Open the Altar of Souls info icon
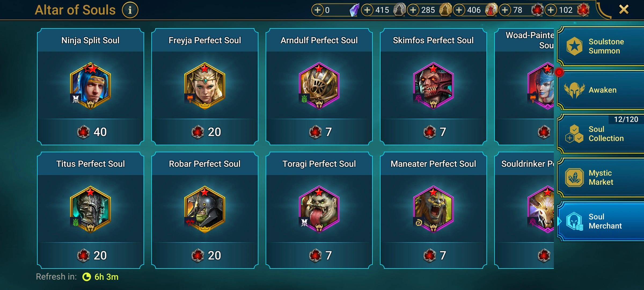 click(x=130, y=10)
